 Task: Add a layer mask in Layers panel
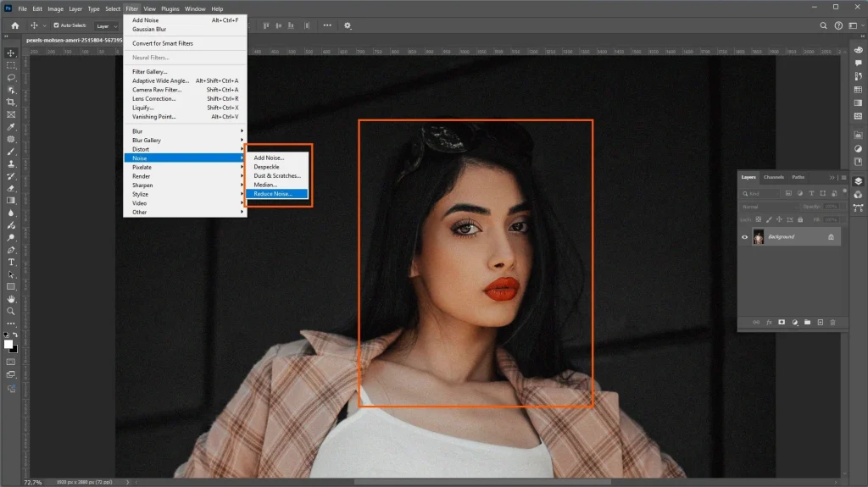pyautogui.click(x=782, y=322)
